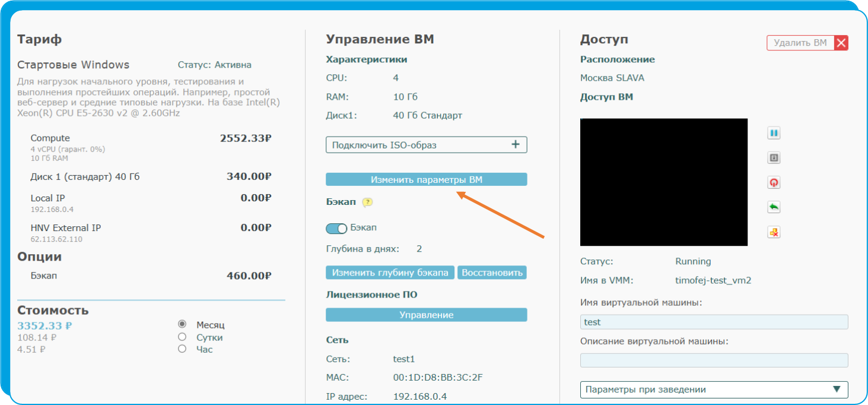Click the total price 3352.33 ₽
The image size is (868, 405).
[44, 325]
